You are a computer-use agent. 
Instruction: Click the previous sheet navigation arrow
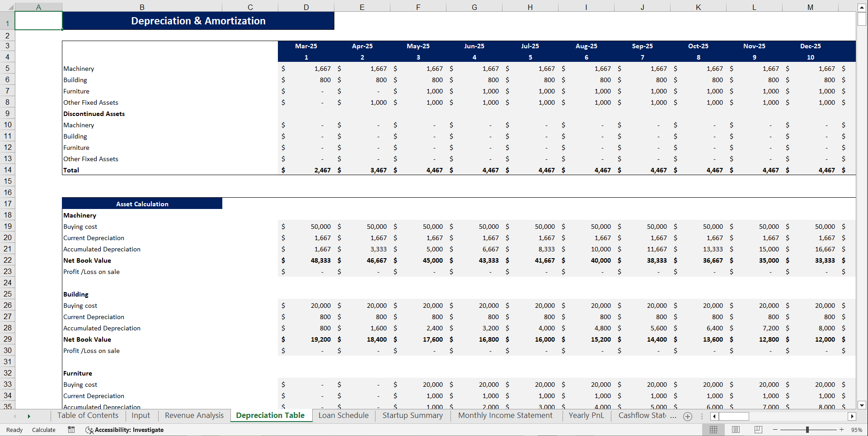pos(15,416)
